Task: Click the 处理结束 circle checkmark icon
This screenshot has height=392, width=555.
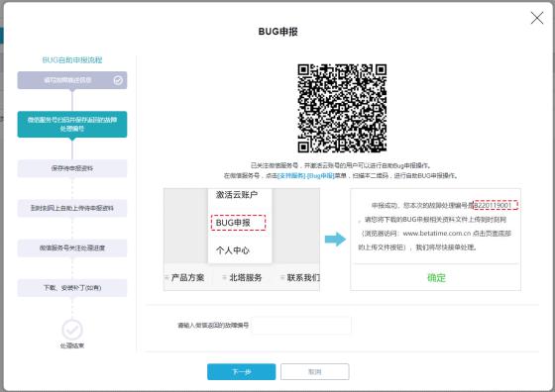Action: tap(72, 330)
